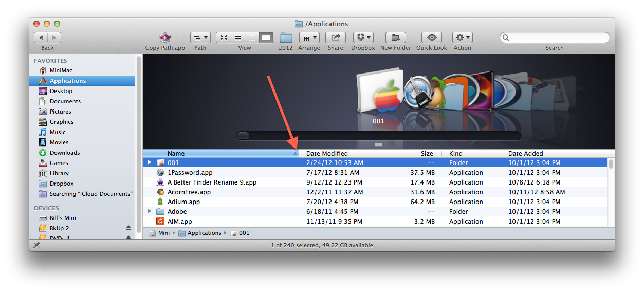Image resolution: width=644 pixels, height=292 pixels.
Task: Click the file list vertical scrollbar
Action: coord(611,164)
